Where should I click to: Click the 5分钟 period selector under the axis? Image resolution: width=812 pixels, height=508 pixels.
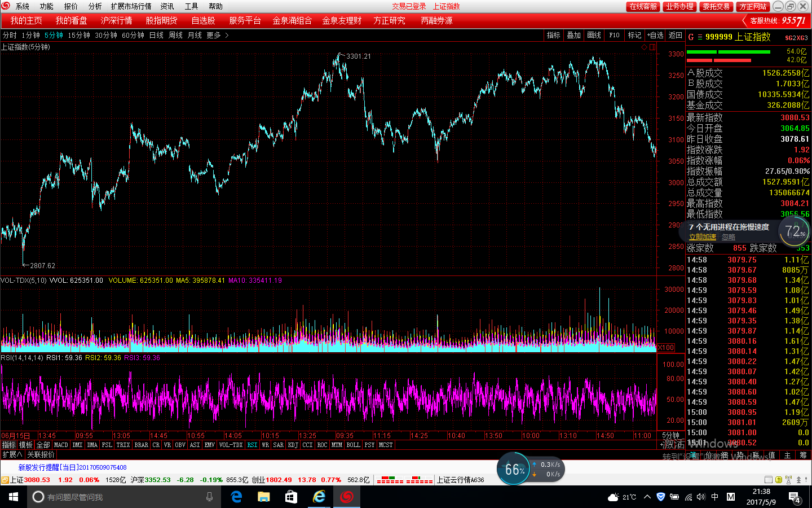point(670,436)
